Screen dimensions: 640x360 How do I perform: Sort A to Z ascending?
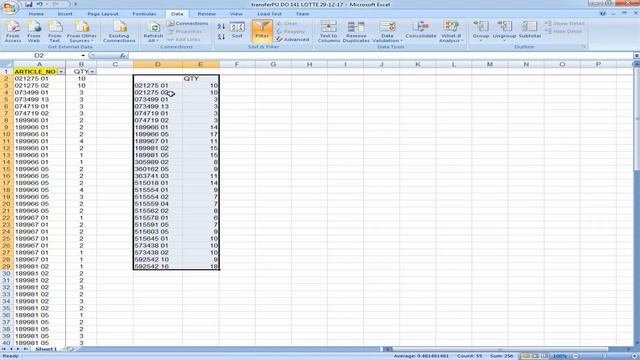[x=221, y=27]
